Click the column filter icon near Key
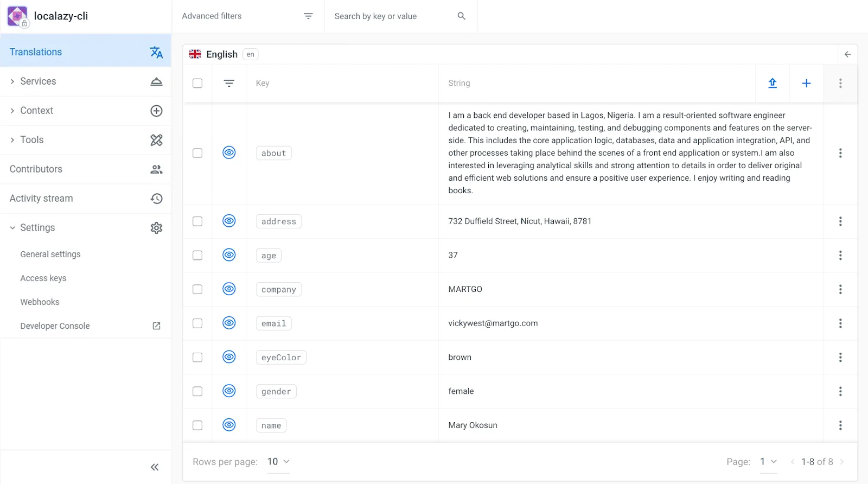Screen dimensions: 868x484 [229, 83]
